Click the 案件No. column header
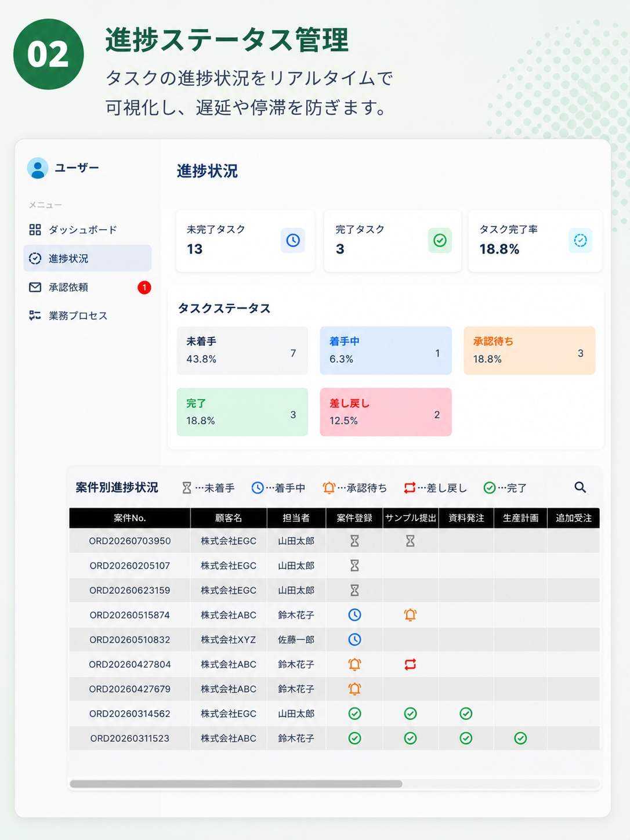Image resolution: width=630 pixels, height=840 pixels. 130,518
